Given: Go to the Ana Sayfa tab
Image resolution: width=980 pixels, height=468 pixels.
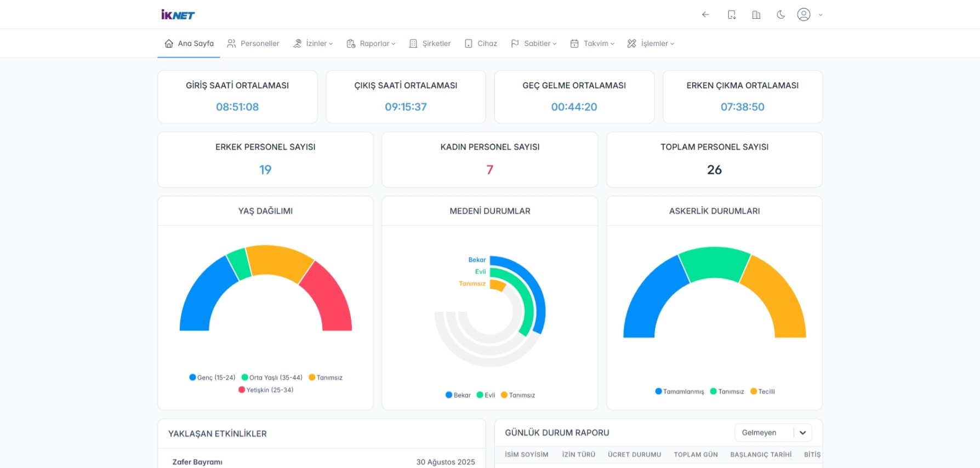Looking at the screenshot, I should pyautogui.click(x=189, y=43).
